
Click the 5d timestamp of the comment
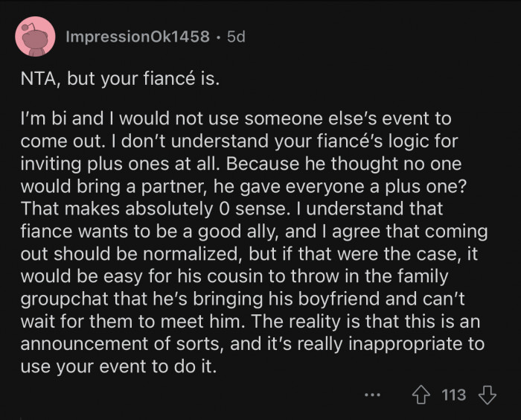(x=235, y=36)
